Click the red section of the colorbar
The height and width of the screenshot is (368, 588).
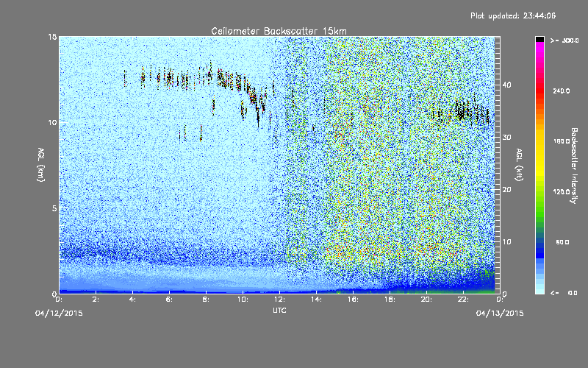coord(539,92)
